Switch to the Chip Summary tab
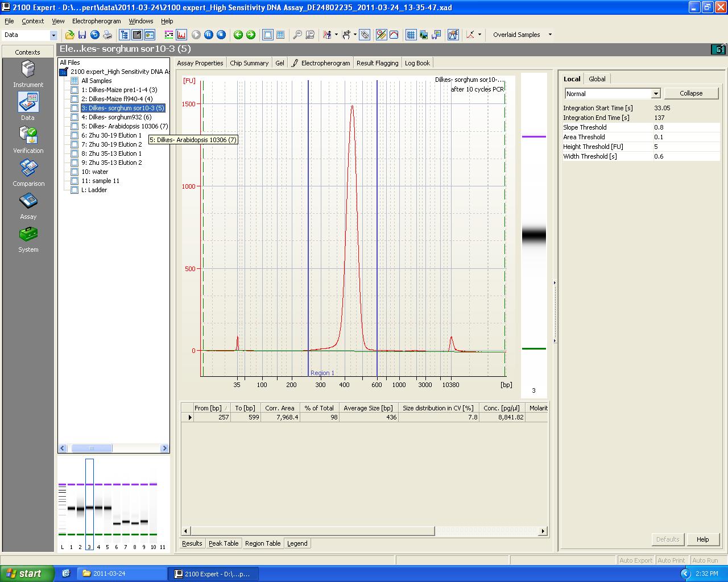The width and height of the screenshot is (728, 582). (x=249, y=63)
